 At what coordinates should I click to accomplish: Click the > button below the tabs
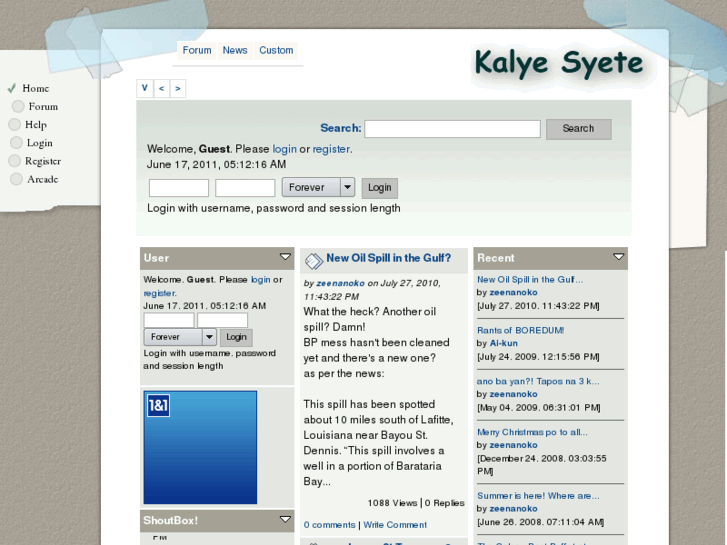178,88
